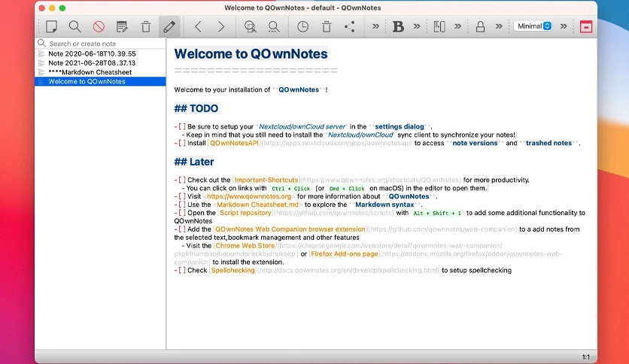
Task: Open the https://www.qownnotes.org link
Action: pyautogui.click(x=249, y=196)
